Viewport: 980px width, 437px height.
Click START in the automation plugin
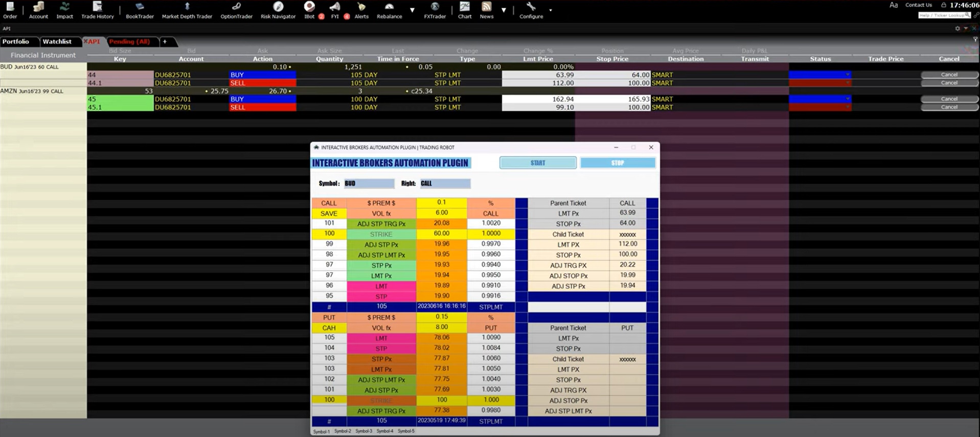coord(538,163)
